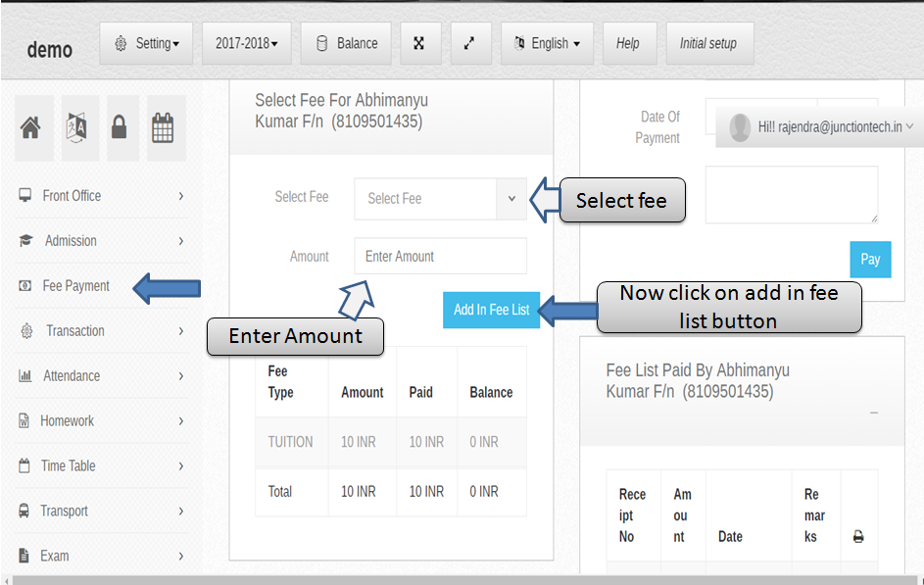Go to Fee Payment menu item
Screen dimensions: 924x585
pyautogui.click(x=101, y=286)
